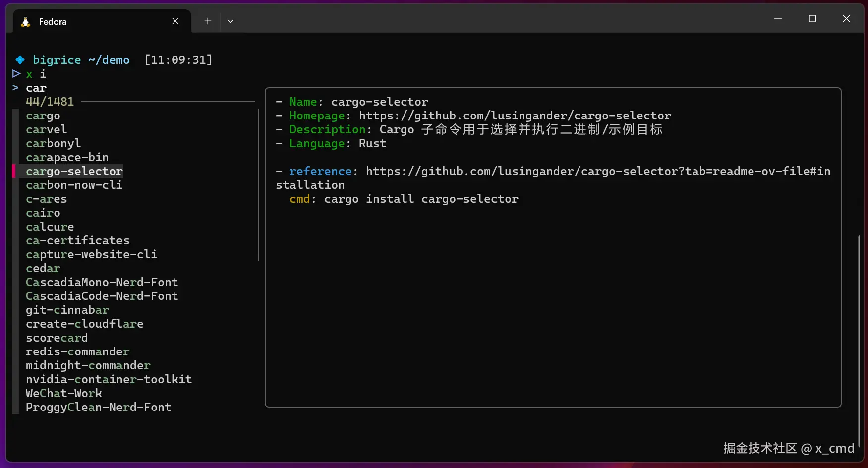The image size is (868, 468).
Task: Open a new terminal tab with the plus icon
Action: coord(207,21)
